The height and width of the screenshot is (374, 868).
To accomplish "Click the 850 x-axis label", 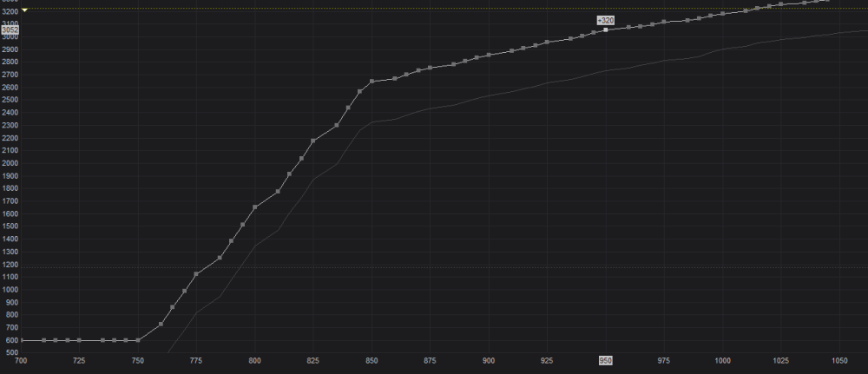I will point(372,360).
